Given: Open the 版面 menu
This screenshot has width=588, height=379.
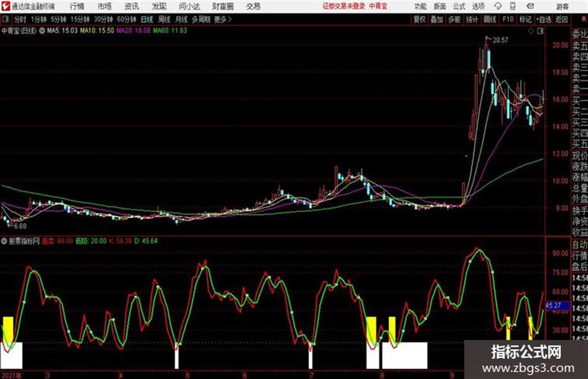Looking at the screenshot, I should (440, 6).
